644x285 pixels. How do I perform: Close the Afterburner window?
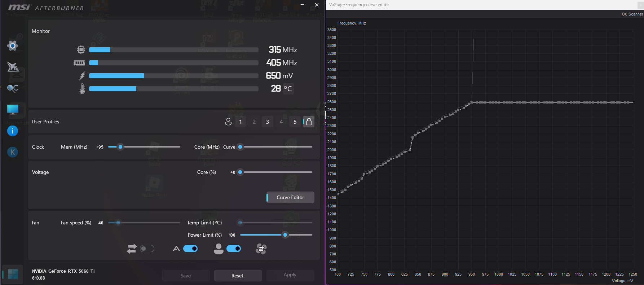[317, 5]
